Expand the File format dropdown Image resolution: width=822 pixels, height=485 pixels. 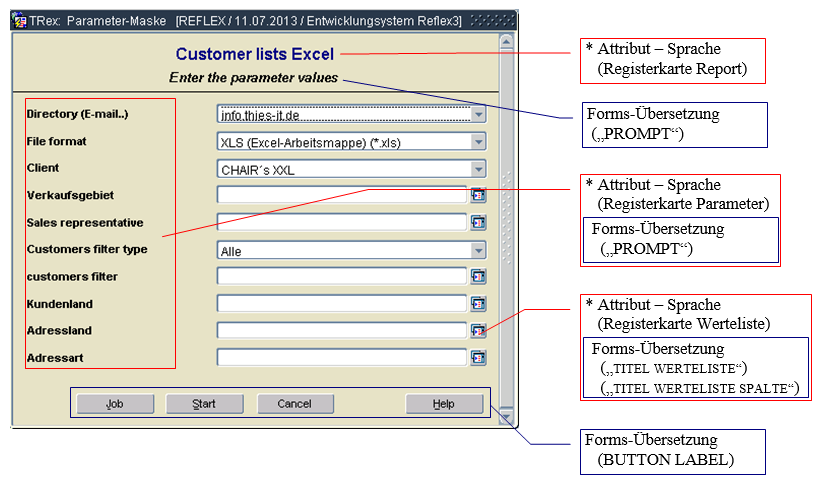tap(478, 142)
